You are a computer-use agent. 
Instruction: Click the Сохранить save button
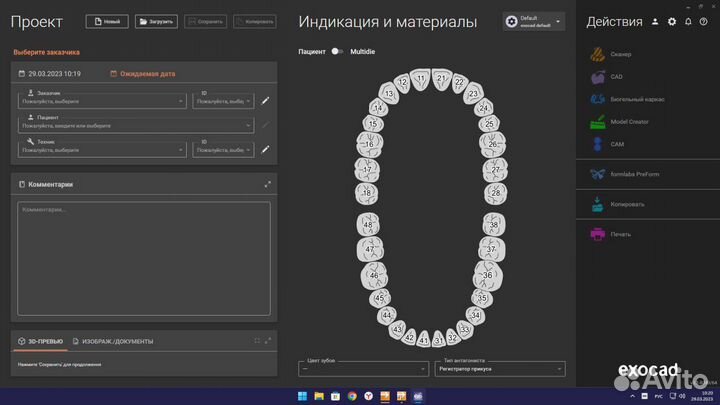point(205,22)
